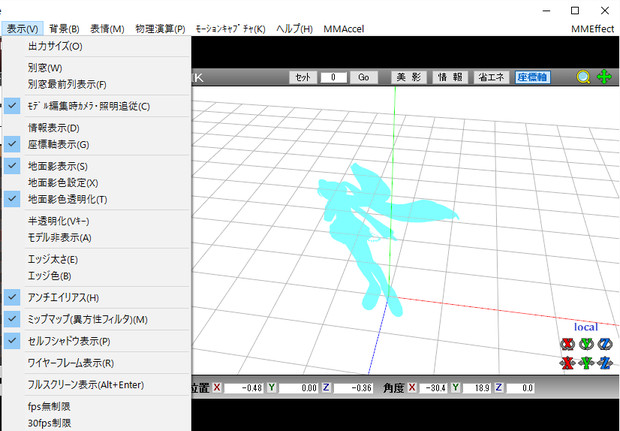Click the 情報 button
620x431 pixels.
click(x=450, y=77)
